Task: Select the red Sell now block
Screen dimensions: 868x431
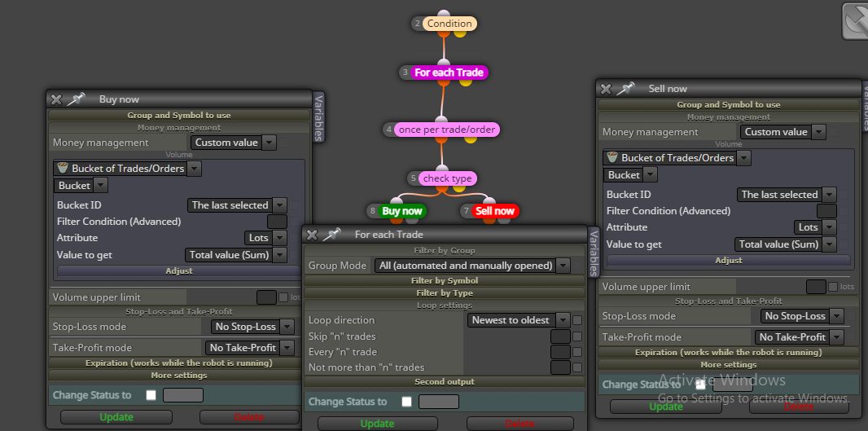Action: pos(495,210)
